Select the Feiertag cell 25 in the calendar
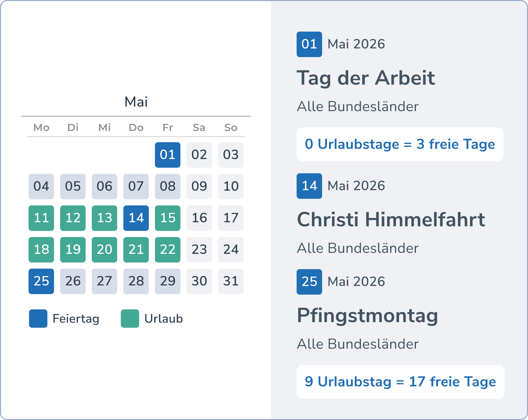The width and height of the screenshot is (528, 420). tap(41, 281)
